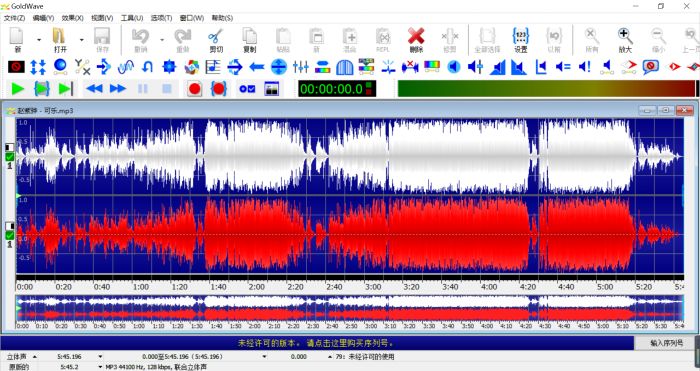This screenshot has width=700, height=371.
Task: Play selection with green bracketed play button
Action: [x=42, y=89]
